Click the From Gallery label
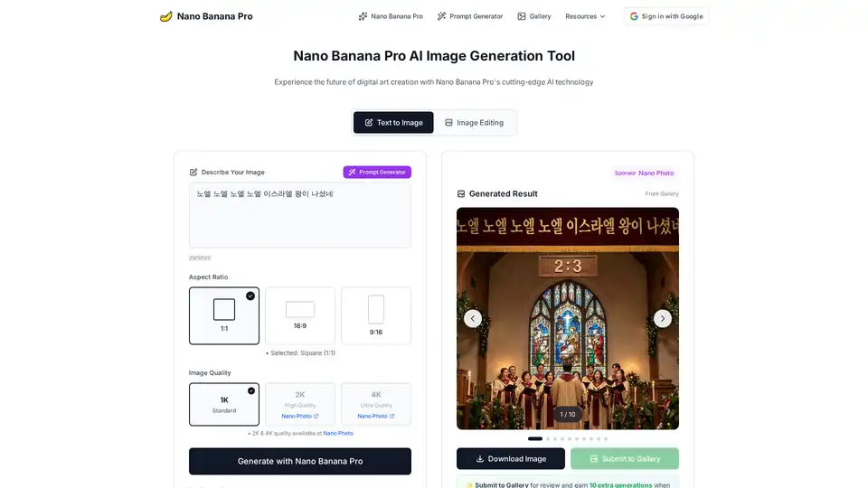 (x=662, y=193)
